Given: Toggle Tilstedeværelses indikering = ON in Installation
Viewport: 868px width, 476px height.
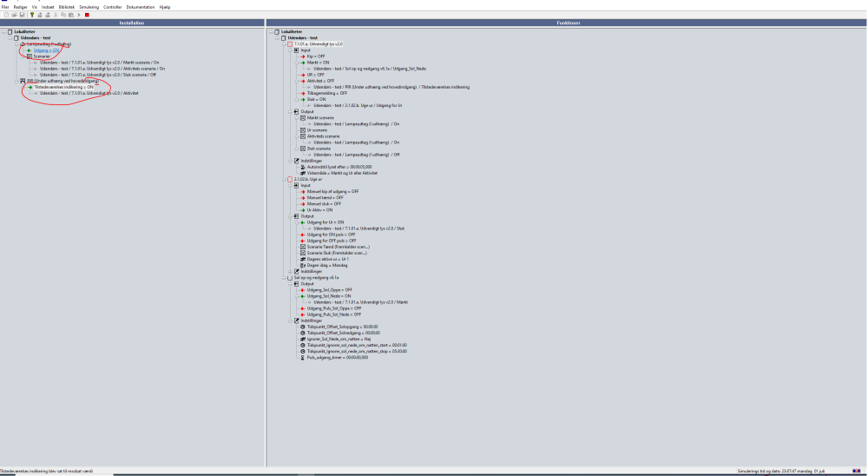Looking at the screenshot, I should click(64, 87).
